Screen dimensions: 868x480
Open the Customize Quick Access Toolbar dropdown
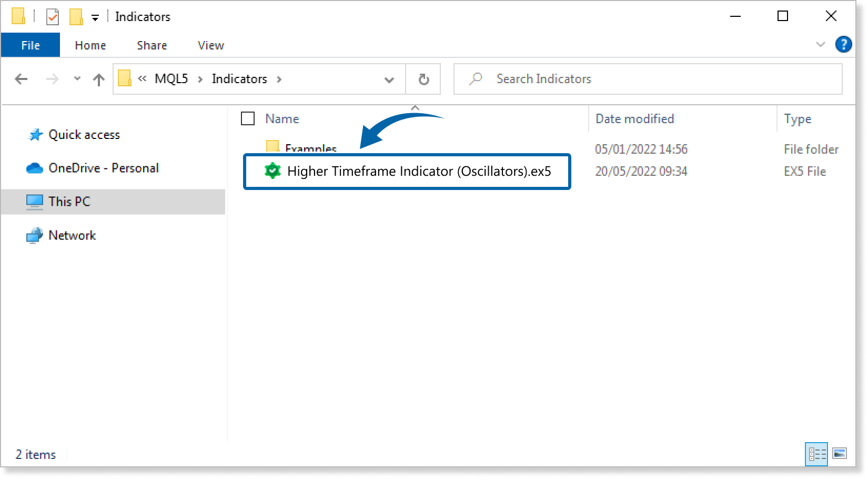95,18
